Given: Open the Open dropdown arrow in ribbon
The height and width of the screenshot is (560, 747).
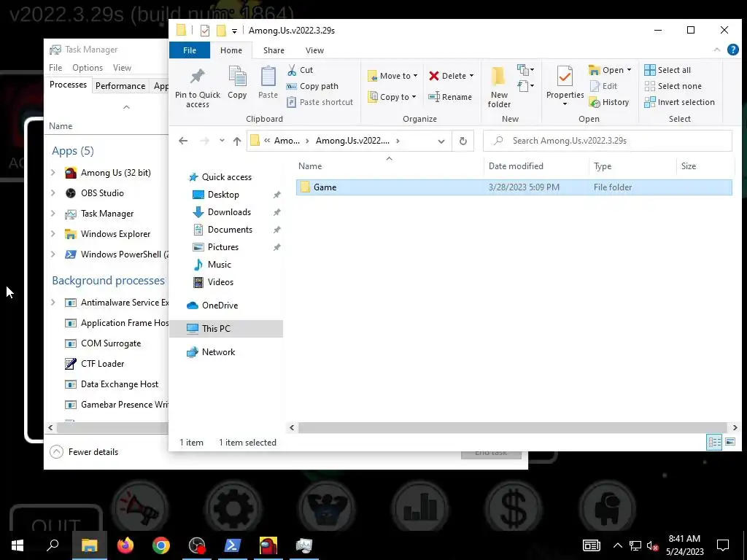Looking at the screenshot, I should pyautogui.click(x=629, y=70).
